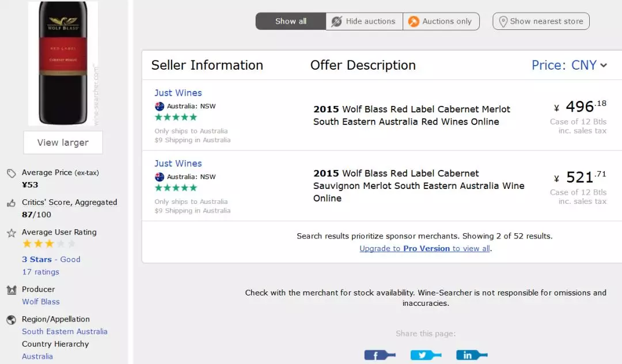Switch to Auctions only filter

click(441, 21)
